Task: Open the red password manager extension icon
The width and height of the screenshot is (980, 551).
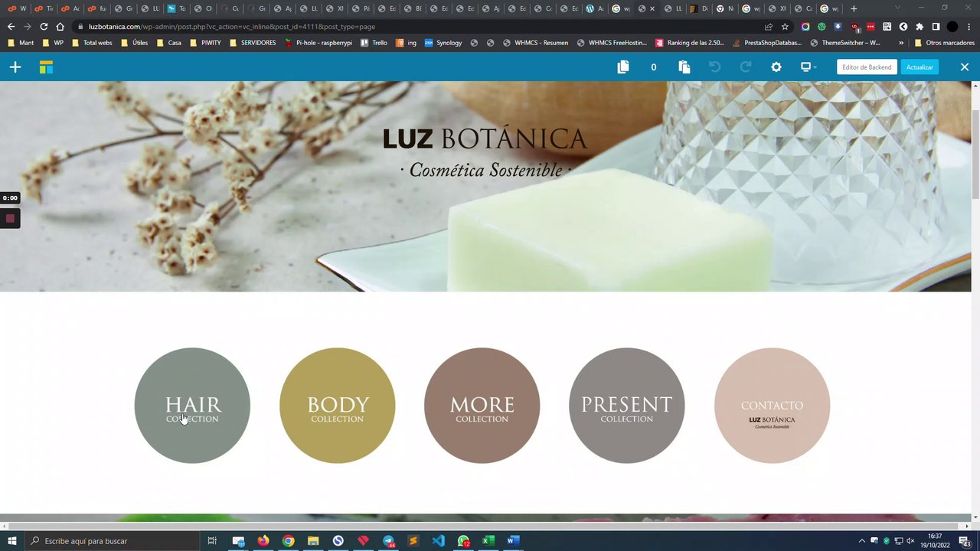Action: (871, 26)
